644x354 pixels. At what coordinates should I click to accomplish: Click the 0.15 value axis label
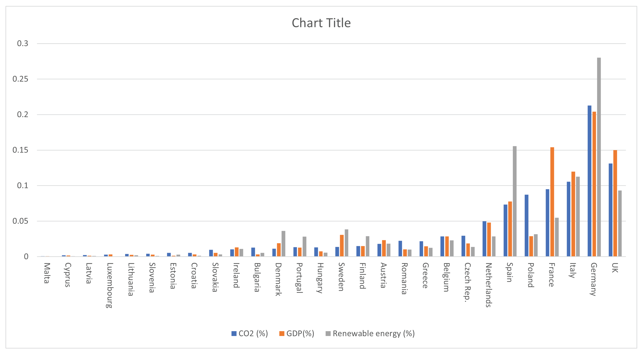click(x=20, y=150)
